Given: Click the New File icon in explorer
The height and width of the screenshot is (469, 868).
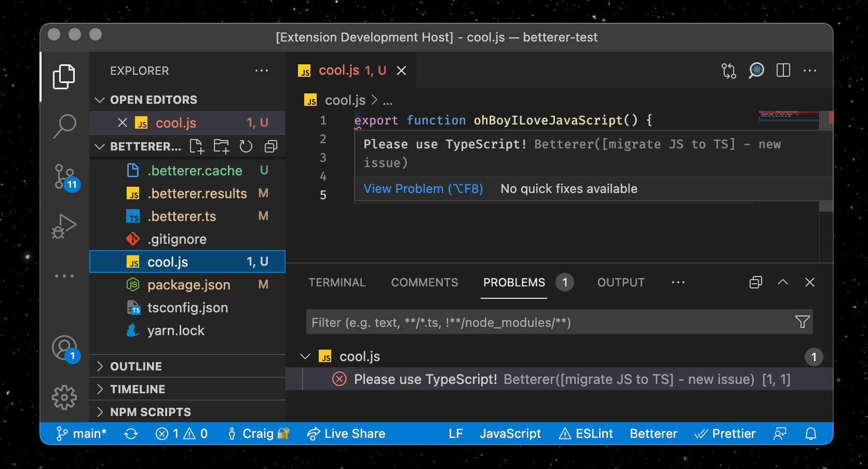Looking at the screenshot, I should pyautogui.click(x=197, y=147).
